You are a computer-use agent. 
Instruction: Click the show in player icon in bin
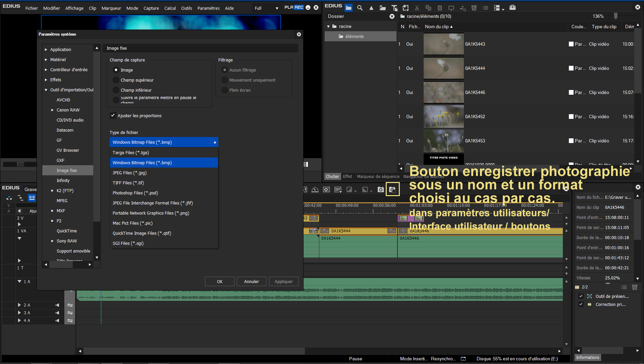[x=451, y=8]
